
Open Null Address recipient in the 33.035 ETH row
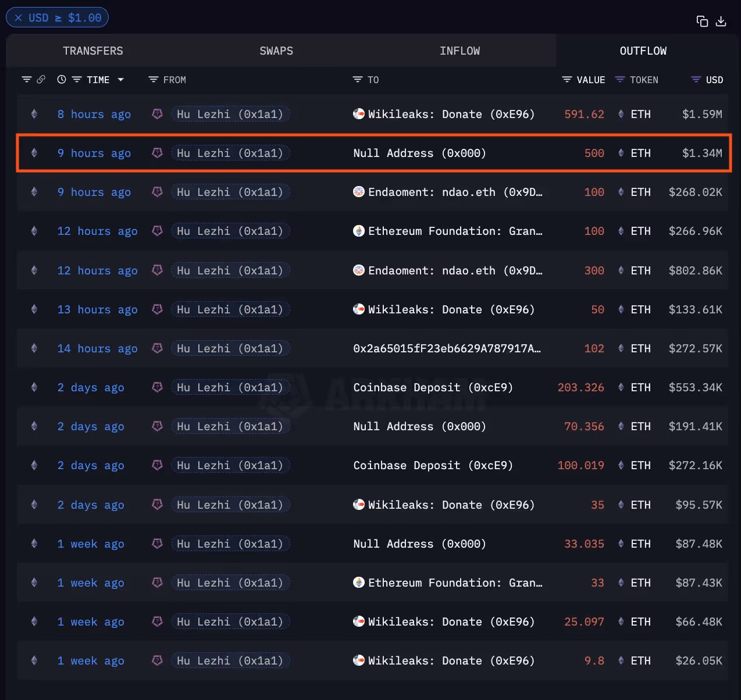419,544
